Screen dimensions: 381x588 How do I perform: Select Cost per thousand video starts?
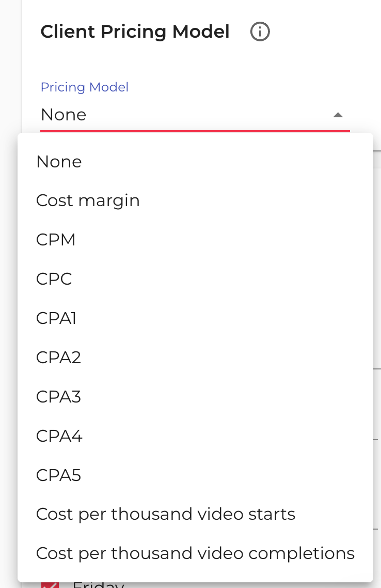click(165, 514)
